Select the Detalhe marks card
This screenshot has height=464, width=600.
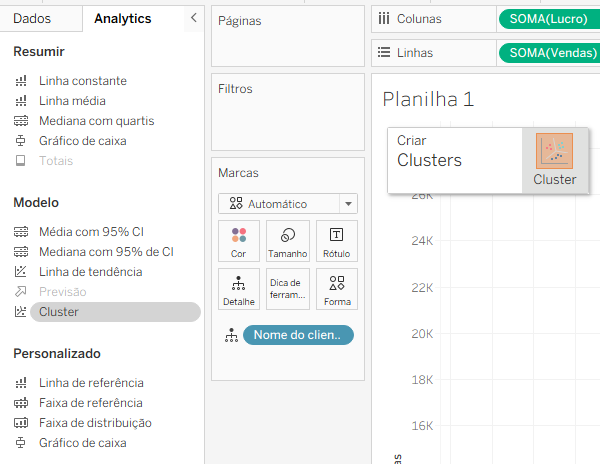239,289
